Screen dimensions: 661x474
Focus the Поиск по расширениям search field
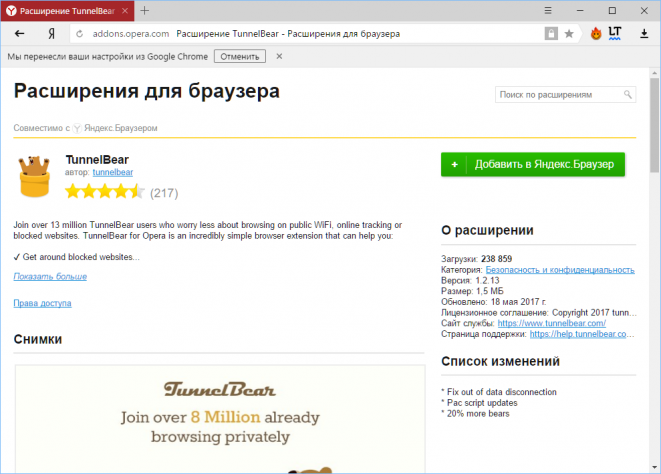click(565, 94)
